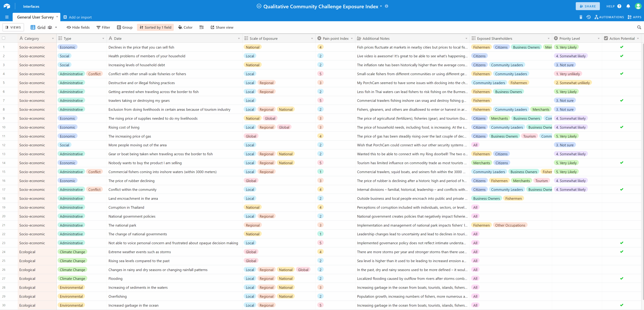Check Action Potential box in row 3
644x310 pixels.
[621, 65]
